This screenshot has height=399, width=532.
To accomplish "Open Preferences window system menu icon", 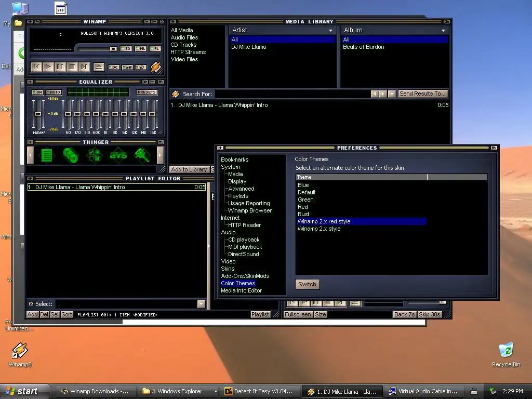I will (220, 148).
